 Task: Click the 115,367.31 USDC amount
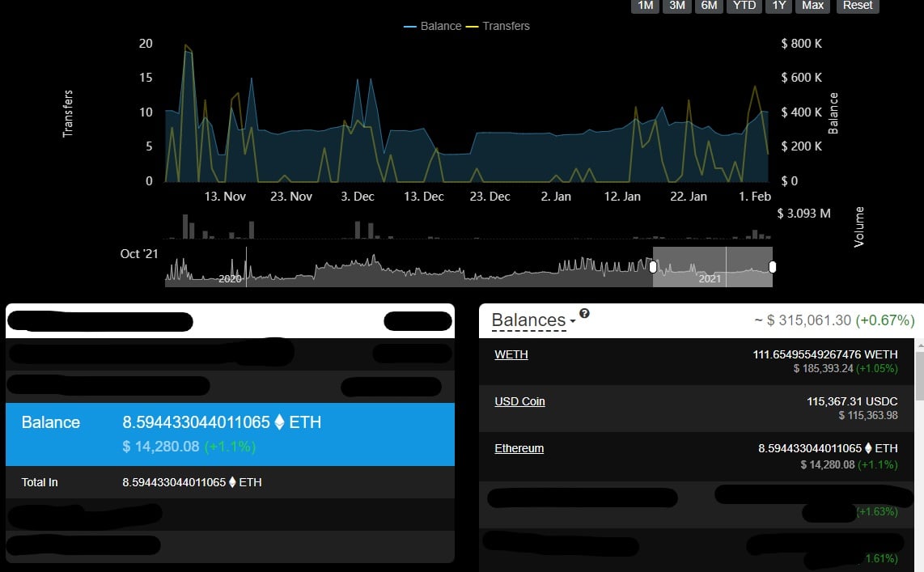[x=852, y=402]
